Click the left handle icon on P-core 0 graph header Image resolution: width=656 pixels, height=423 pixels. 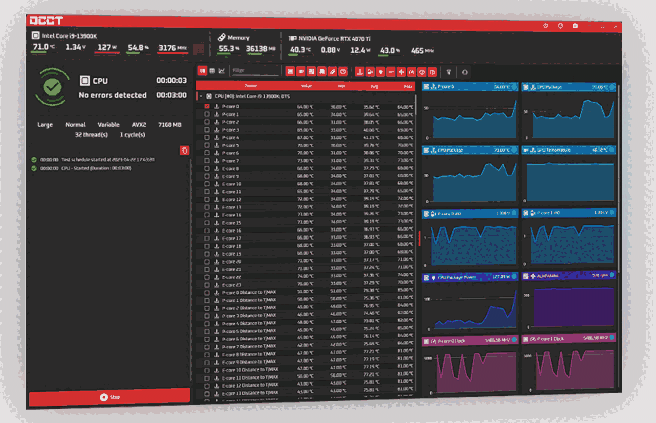pyautogui.click(x=426, y=87)
